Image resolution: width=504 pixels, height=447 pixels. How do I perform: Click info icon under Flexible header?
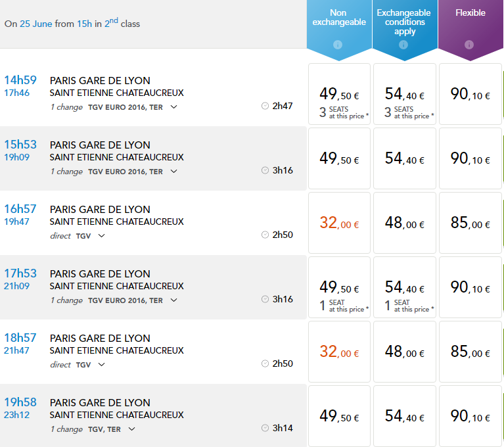pos(469,45)
